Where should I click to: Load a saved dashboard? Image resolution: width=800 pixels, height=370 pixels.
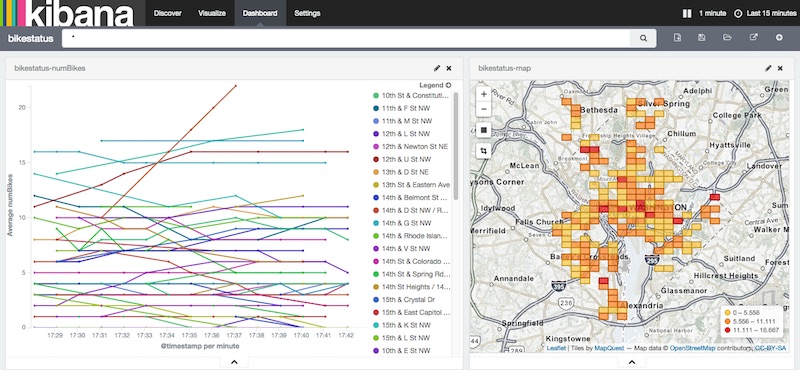(727, 38)
